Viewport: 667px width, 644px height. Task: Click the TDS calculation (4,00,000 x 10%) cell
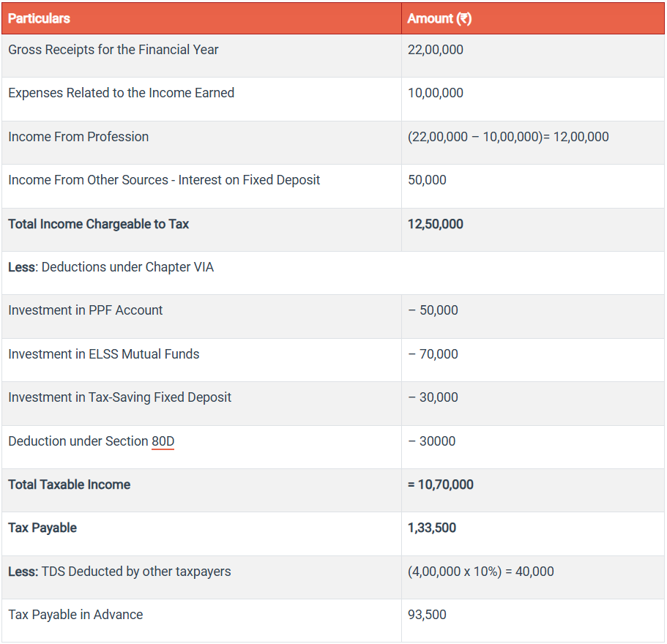(x=480, y=572)
